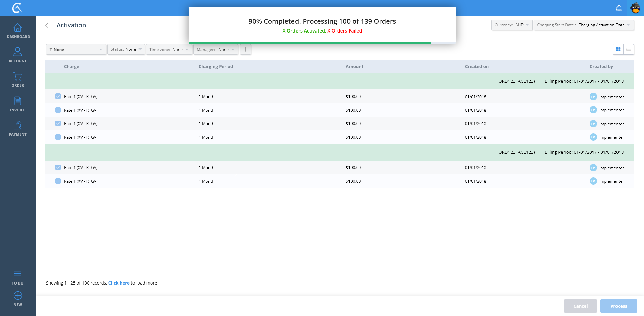Image resolution: width=644 pixels, height=316 pixels.
Task: Click the 'Click here' load more link
Action: (119, 283)
